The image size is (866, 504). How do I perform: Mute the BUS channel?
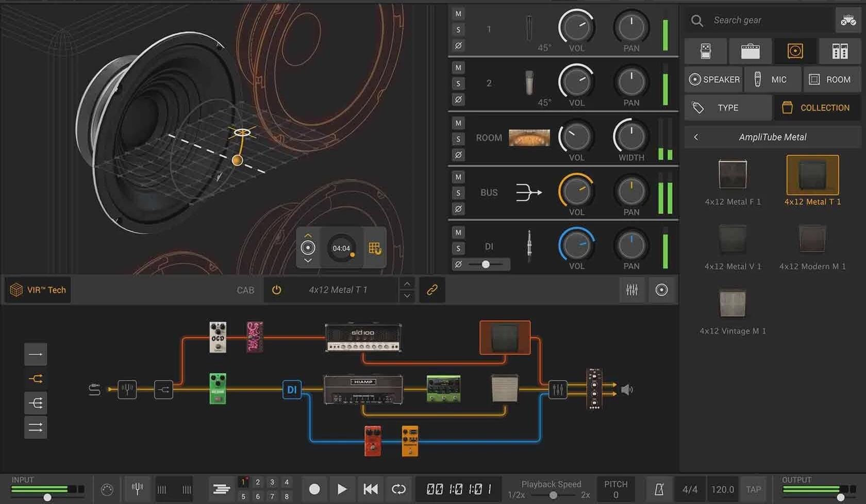[x=458, y=177]
